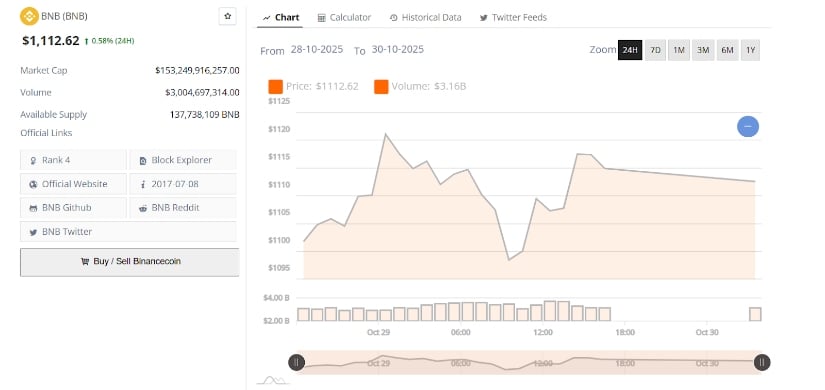
Task: Grab the left navigator range handle
Action: pos(296,362)
